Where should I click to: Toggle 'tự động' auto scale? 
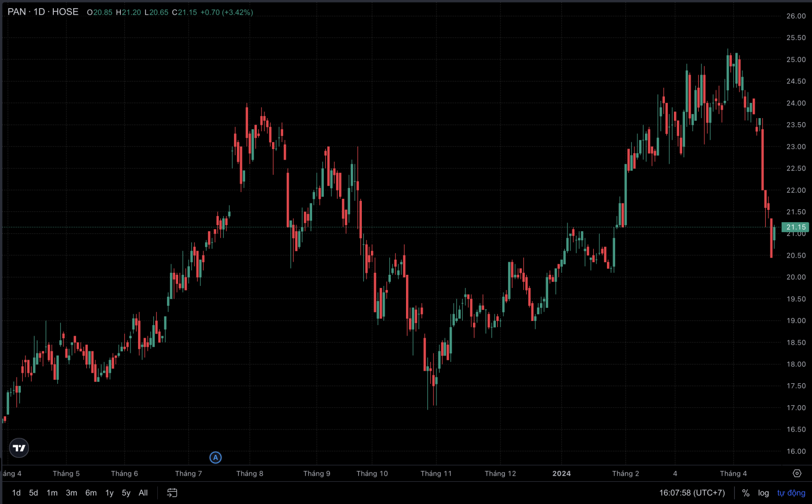(x=791, y=493)
